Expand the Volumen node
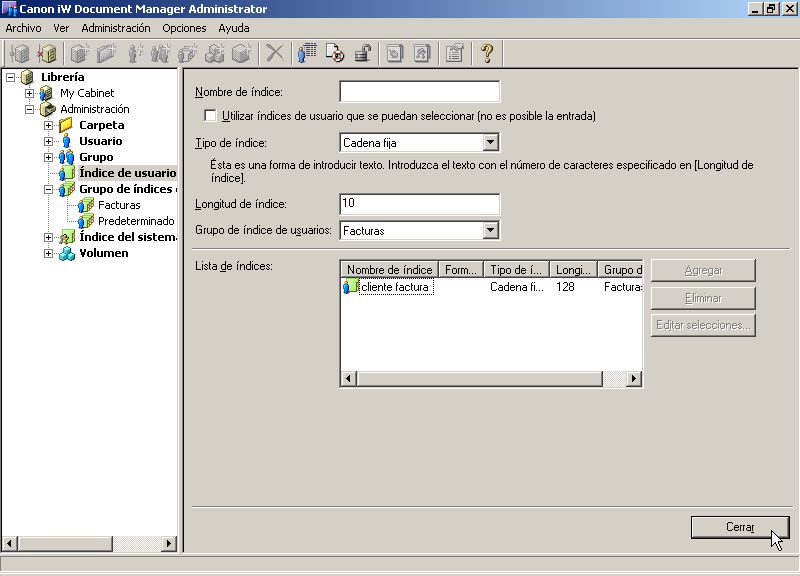 pos(48,254)
